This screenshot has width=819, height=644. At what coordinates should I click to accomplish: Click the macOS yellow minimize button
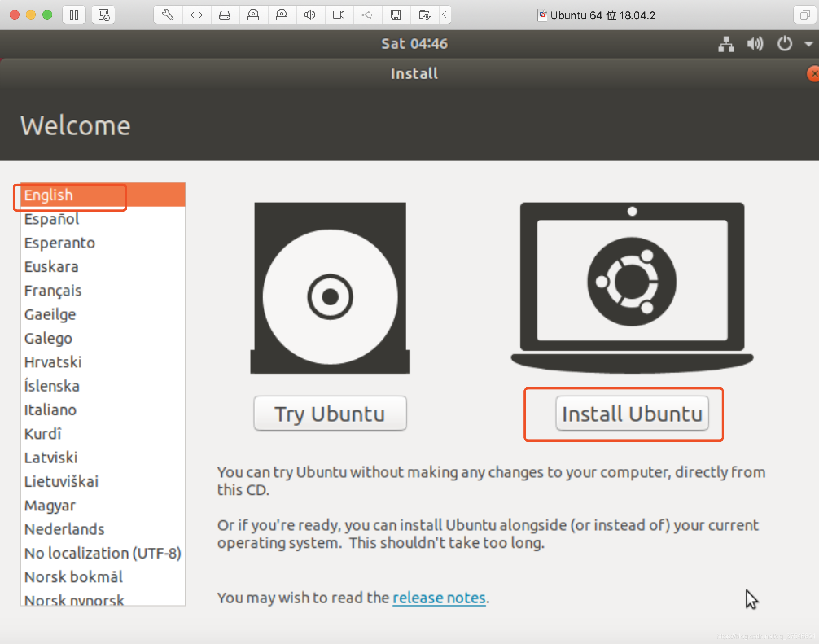pyautogui.click(x=31, y=15)
